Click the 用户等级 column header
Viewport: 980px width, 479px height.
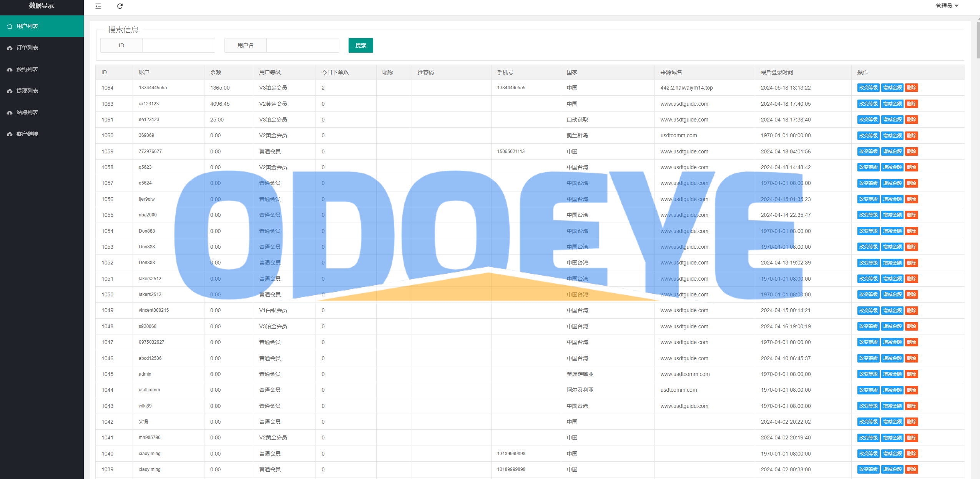[270, 72]
